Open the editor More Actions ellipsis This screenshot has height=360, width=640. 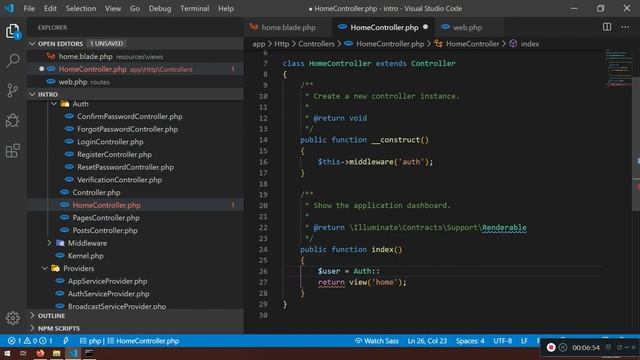click(x=625, y=27)
